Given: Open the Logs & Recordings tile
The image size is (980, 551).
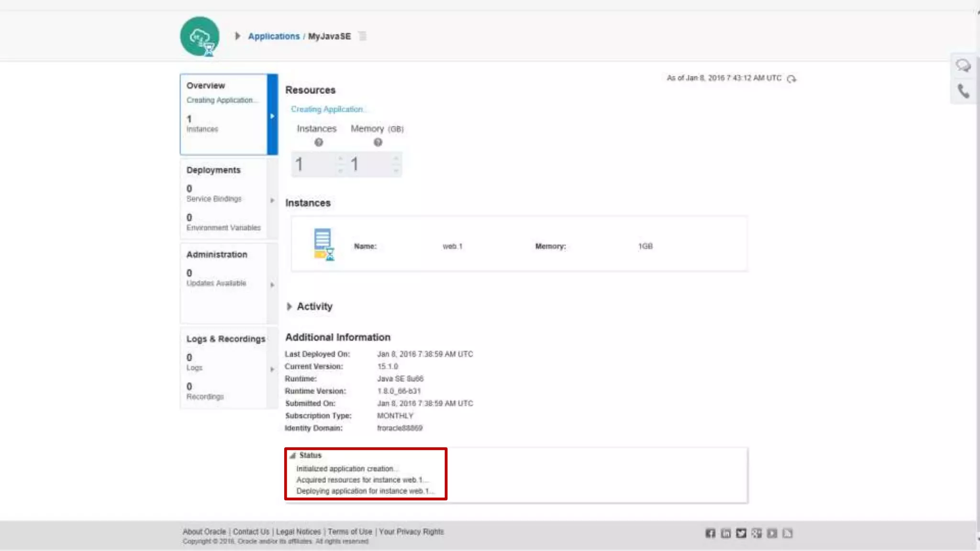Looking at the screenshot, I should 224,367.
